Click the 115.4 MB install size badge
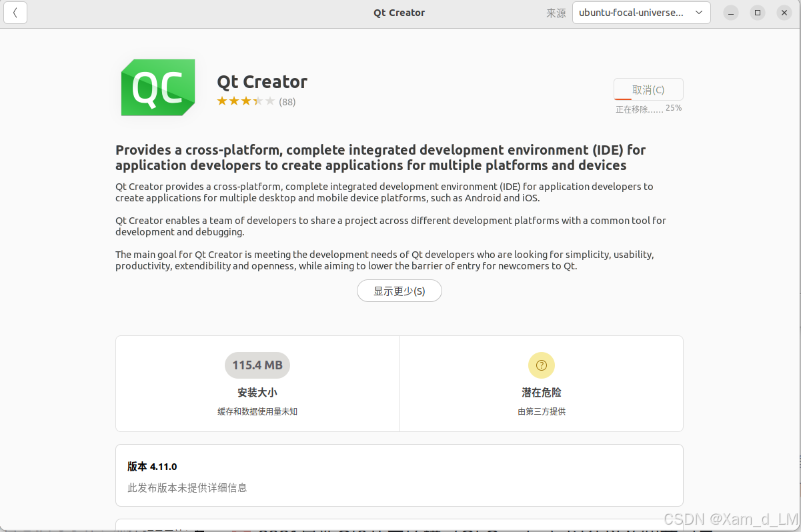The width and height of the screenshot is (801, 532). coord(257,365)
